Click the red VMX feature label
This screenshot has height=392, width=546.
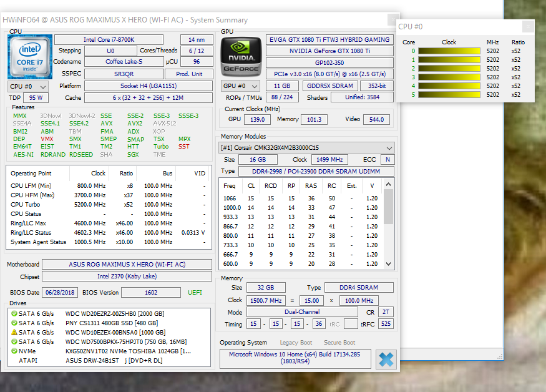(x=47, y=139)
